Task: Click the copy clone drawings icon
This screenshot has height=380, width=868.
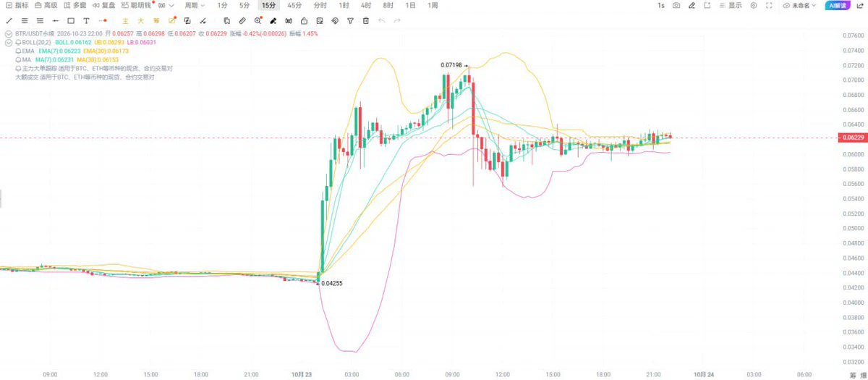Action: [x=226, y=21]
